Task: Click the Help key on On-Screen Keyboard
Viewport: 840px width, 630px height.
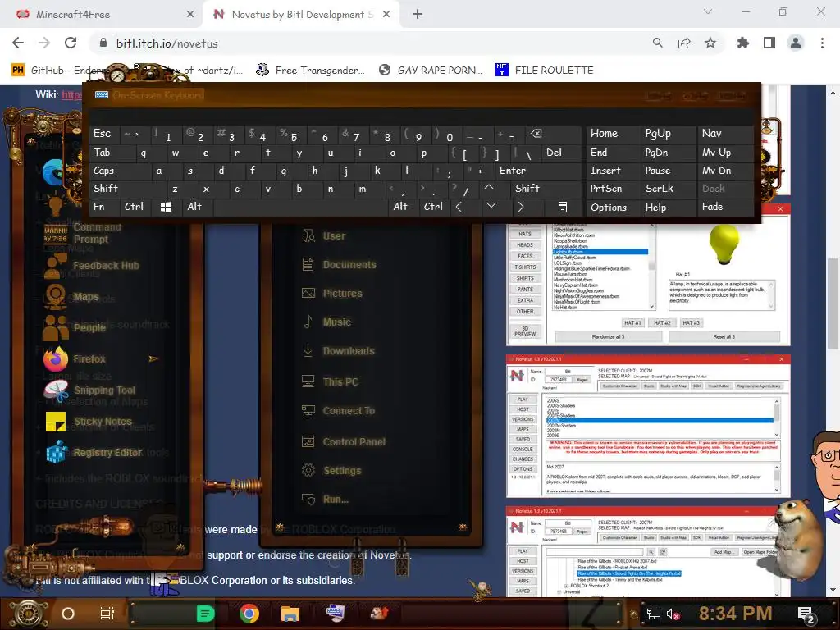Action: click(x=668, y=207)
